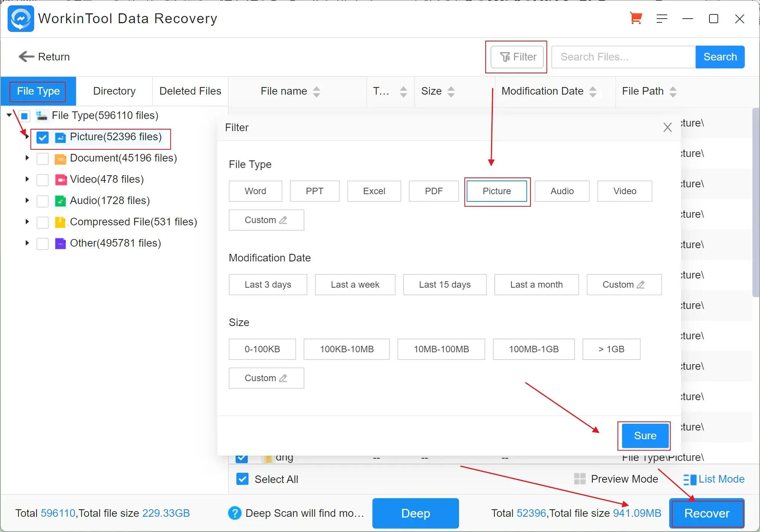The width and height of the screenshot is (760, 532).
Task: Switch to List Mode
Action: click(x=714, y=479)
